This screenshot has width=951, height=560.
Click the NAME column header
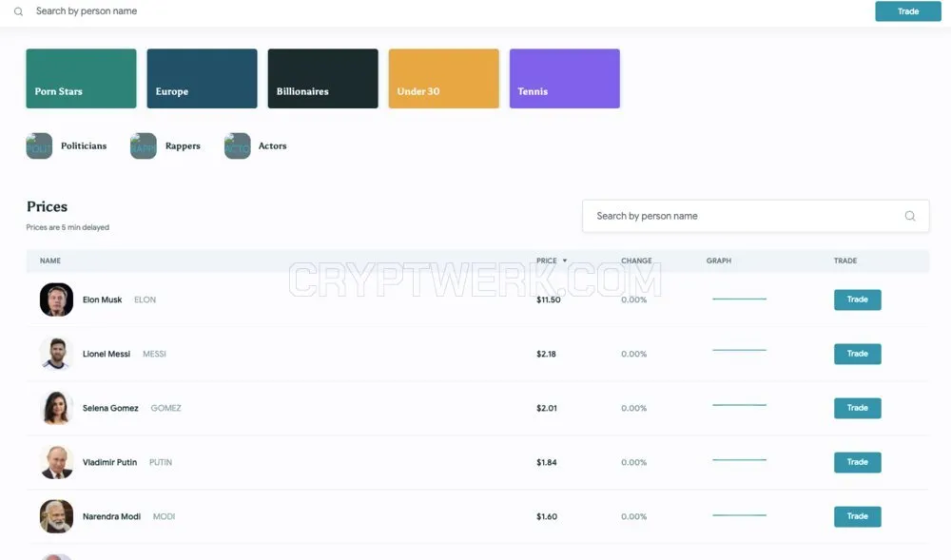(50, 261)
